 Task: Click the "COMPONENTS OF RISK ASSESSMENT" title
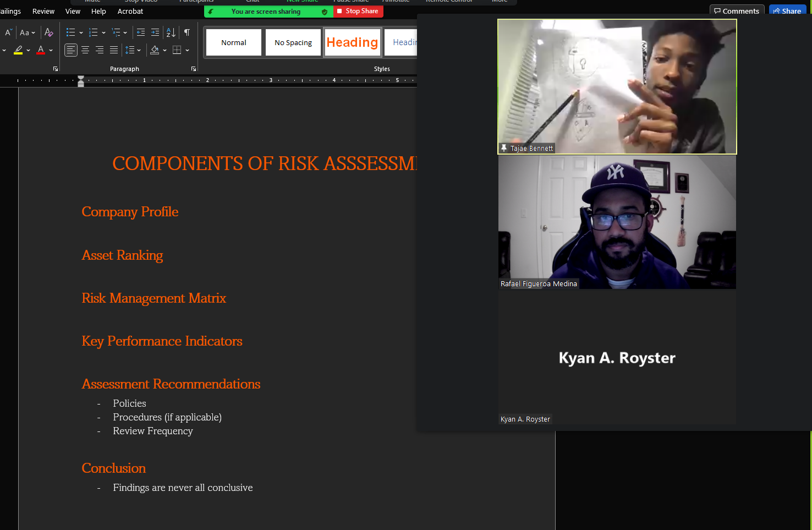pos(265,163)
